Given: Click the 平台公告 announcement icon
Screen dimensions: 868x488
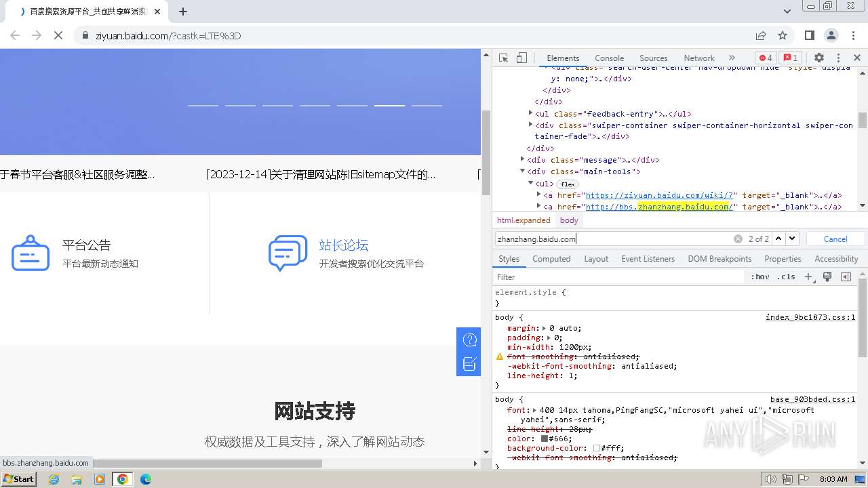Looking at the screenshot, I should [31, 253].
